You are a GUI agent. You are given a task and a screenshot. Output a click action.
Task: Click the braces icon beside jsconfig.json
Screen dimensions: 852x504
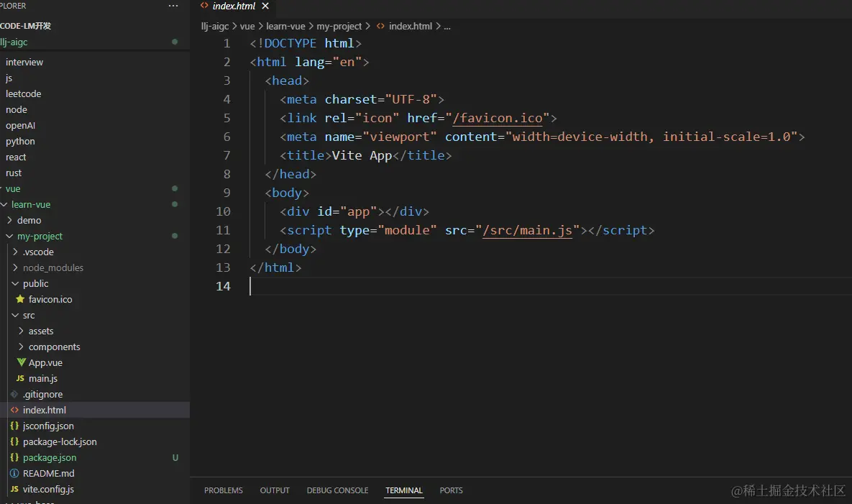point(14,426)
